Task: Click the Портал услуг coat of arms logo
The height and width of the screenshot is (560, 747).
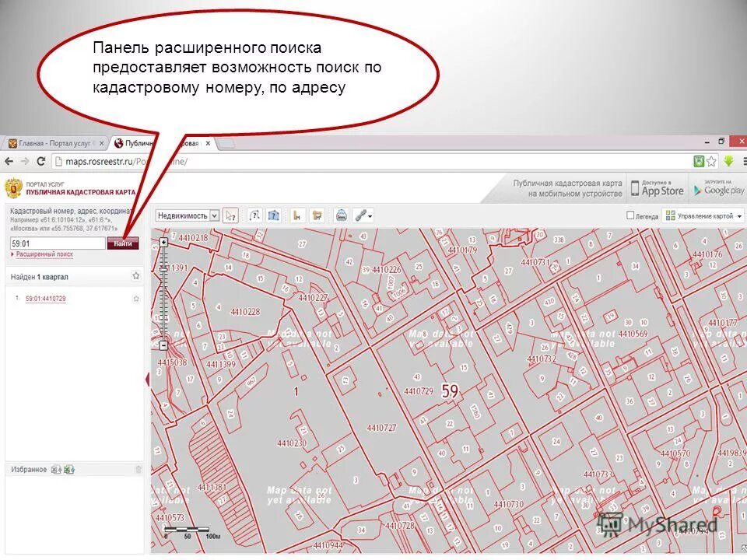Action: coord(14,188)
